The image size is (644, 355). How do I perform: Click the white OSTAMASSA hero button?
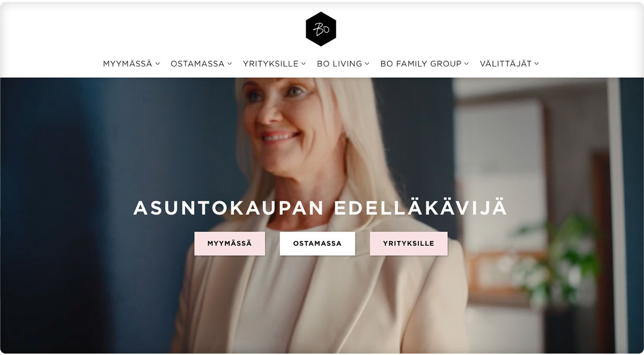click(x=318, y=243)
